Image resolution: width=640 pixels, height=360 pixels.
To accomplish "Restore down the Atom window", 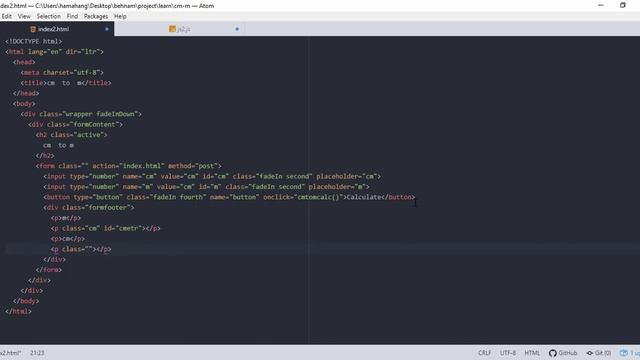I will [x=623, y=5].
